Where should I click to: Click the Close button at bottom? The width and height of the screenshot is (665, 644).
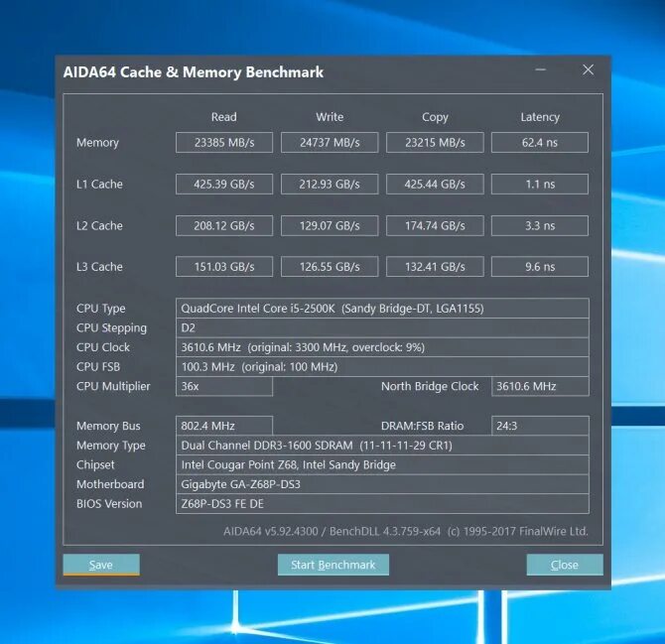[565, 565]
